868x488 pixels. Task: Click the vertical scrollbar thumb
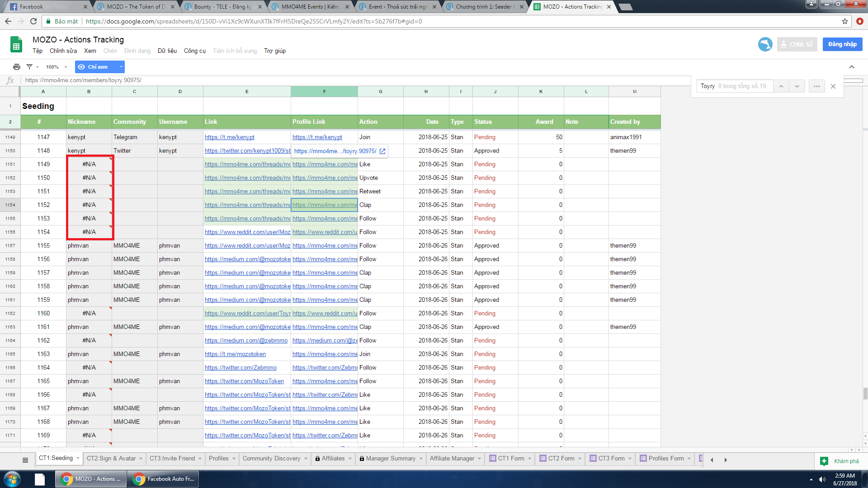point(865,393)
